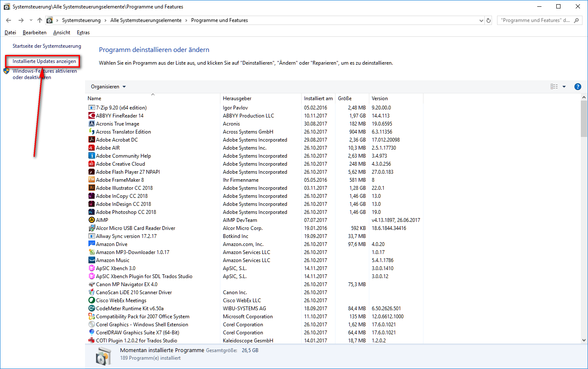Screen dimensions: 588x369
Task: Select the CodeMeter Runtime Kit icon
Action: click(91, 308)
